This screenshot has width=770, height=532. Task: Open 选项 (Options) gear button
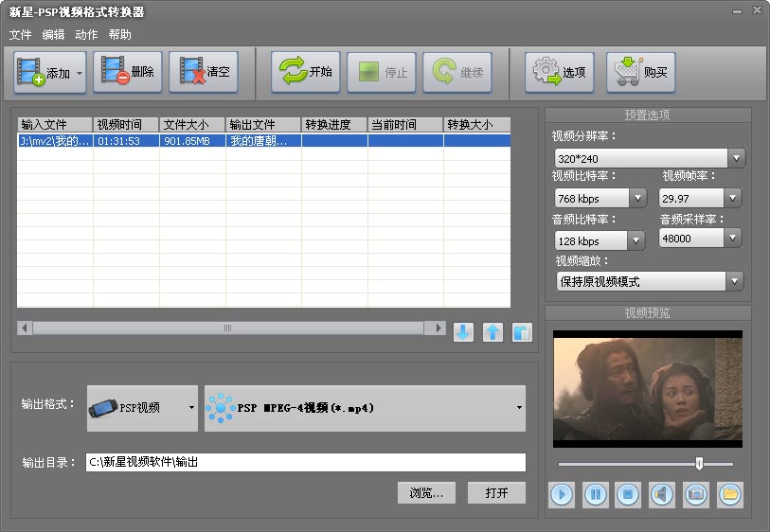pyautogui.click(x=560, y=72)
